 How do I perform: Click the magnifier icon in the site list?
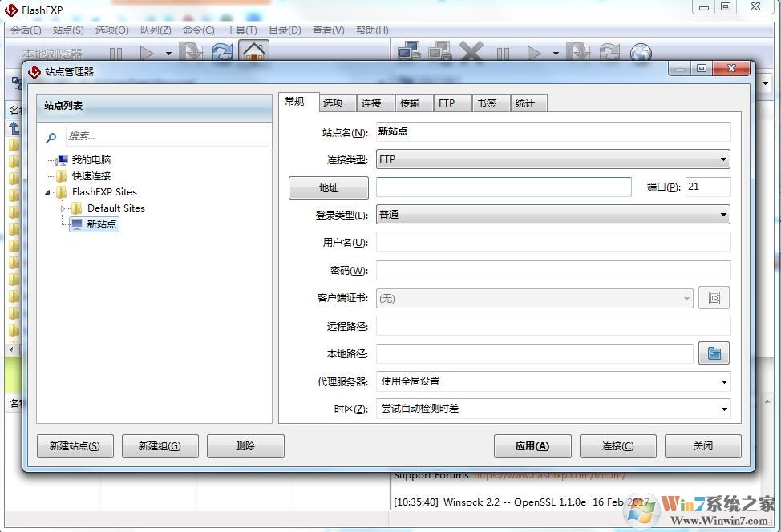51,137
